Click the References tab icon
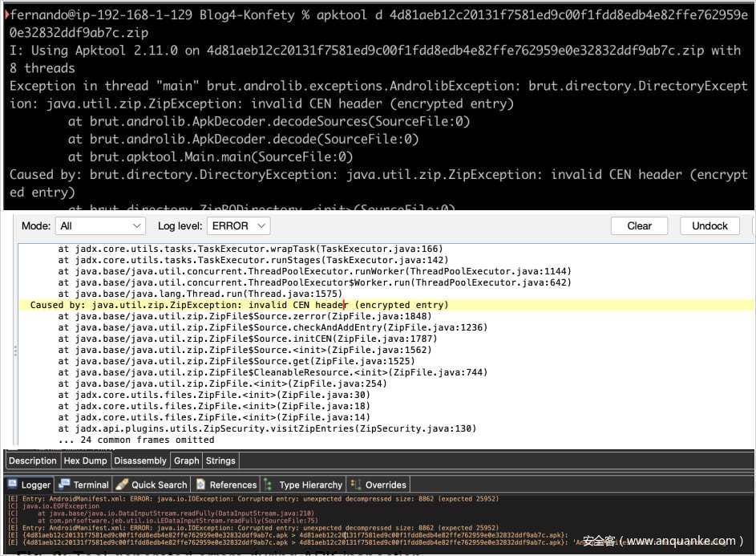756x556 pixels. (x=200, y=485)
